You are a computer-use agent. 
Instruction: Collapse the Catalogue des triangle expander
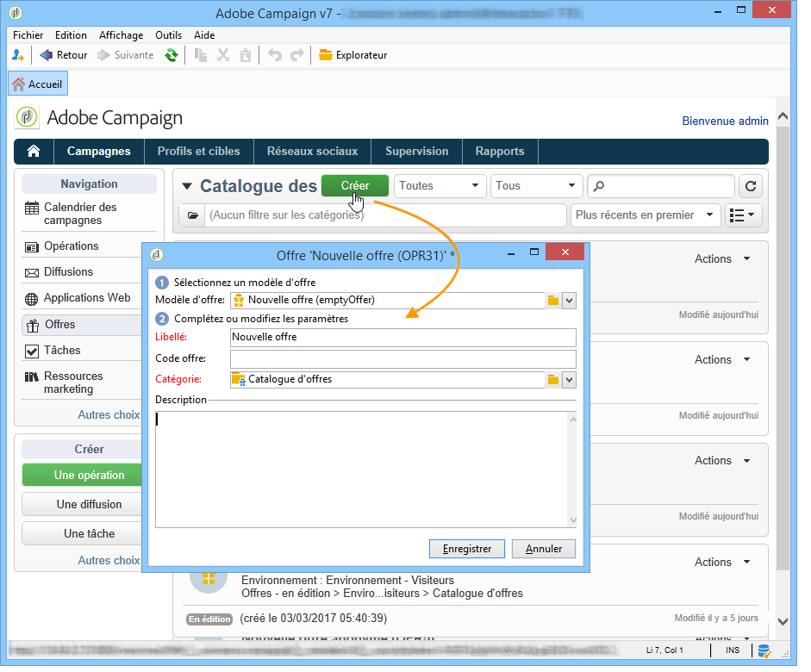pyautogui.click(x=187, y=187)
